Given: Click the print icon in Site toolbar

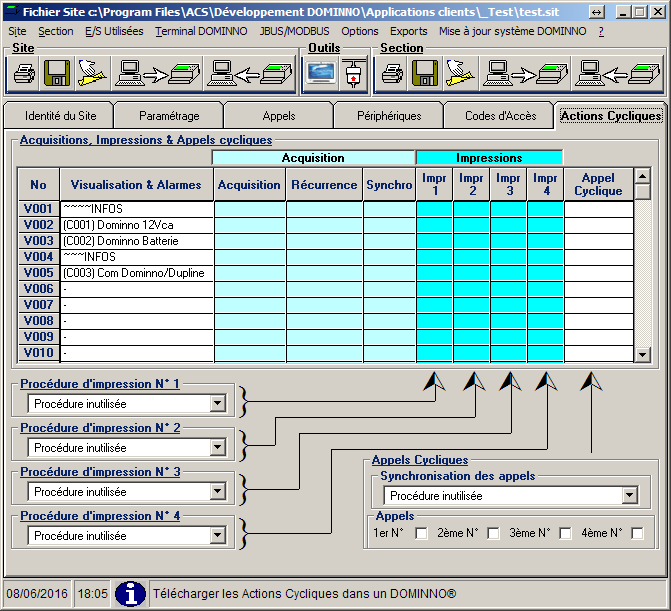Looking at the screenshot, I should pos(25,73).
